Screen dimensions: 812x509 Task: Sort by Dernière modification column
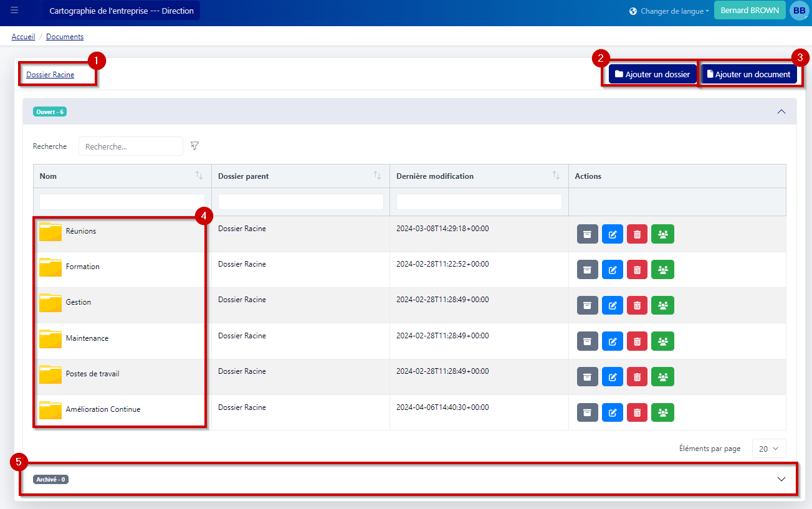[556, 176]
